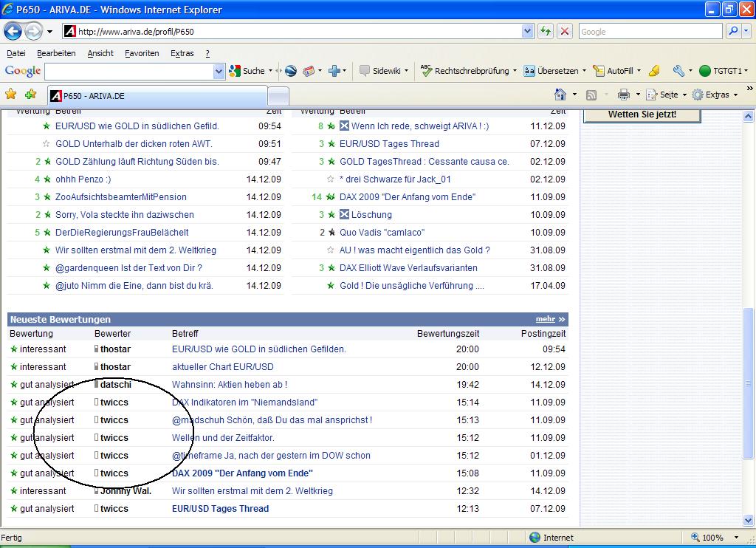Expand the address bar URL dropdown
This screenshot has width=756, height=548.
(x=527, y=32)
